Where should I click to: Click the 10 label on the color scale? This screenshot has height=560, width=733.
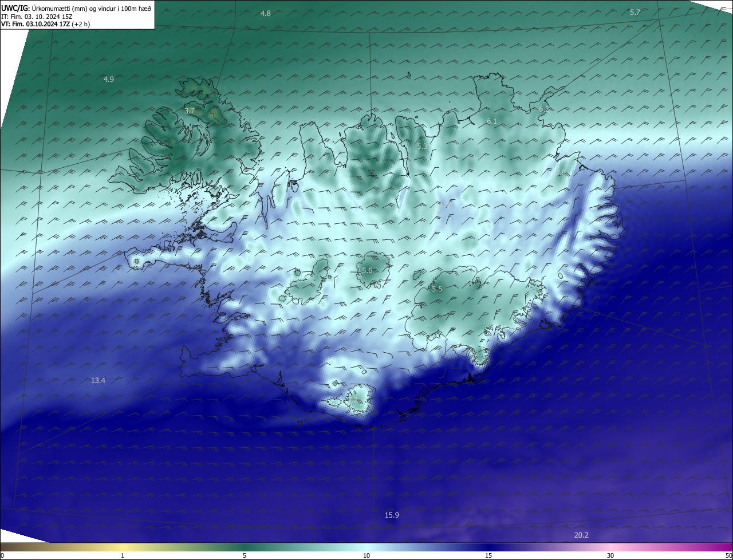tap(366, 555)
